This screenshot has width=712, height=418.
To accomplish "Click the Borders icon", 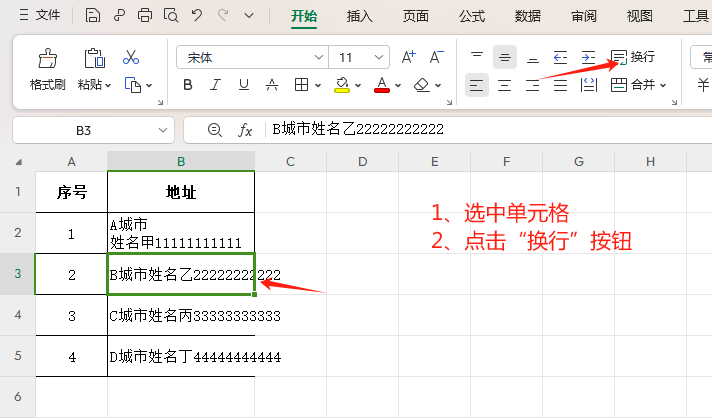I will 302,85.
